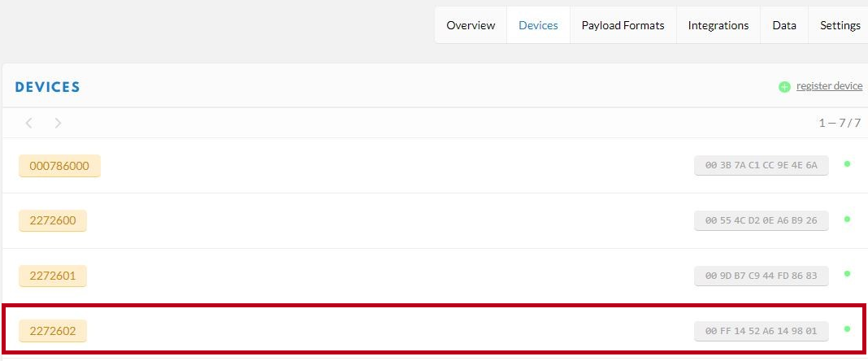This screenshot has width=868, height=361.
Task: Go to previous page of devices
Action: tap(28, 123)
